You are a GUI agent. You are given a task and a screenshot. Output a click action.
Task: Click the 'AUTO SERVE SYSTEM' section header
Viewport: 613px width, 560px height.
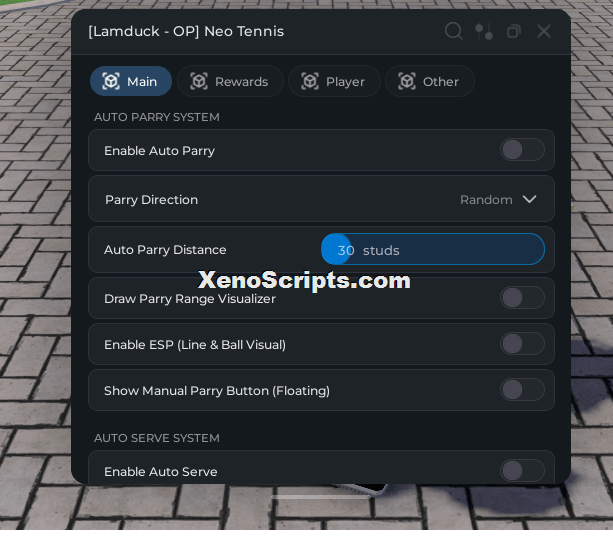click(157, 438)
